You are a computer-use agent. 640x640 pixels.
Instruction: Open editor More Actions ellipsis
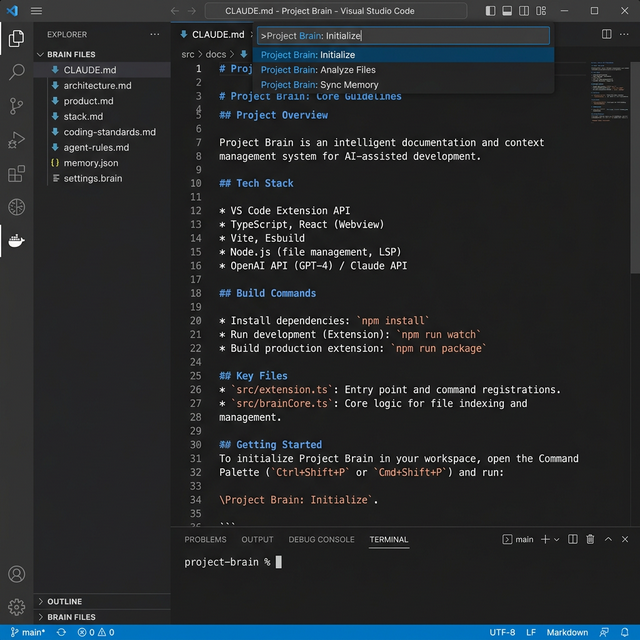(x=624, y=34)
